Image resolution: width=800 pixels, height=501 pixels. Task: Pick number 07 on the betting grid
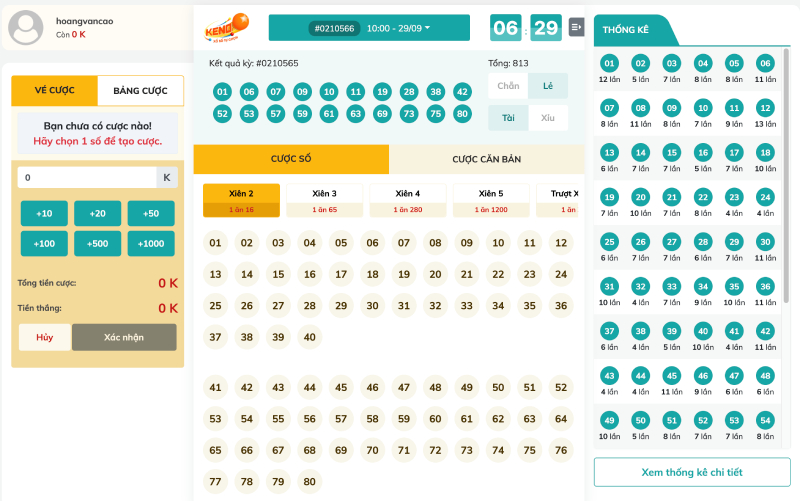click(403, 243)
